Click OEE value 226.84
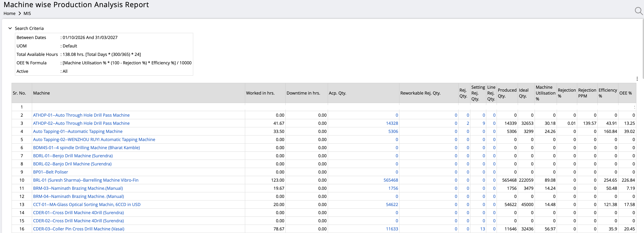This screenshot has height=233, width=644. click(628, 180)
